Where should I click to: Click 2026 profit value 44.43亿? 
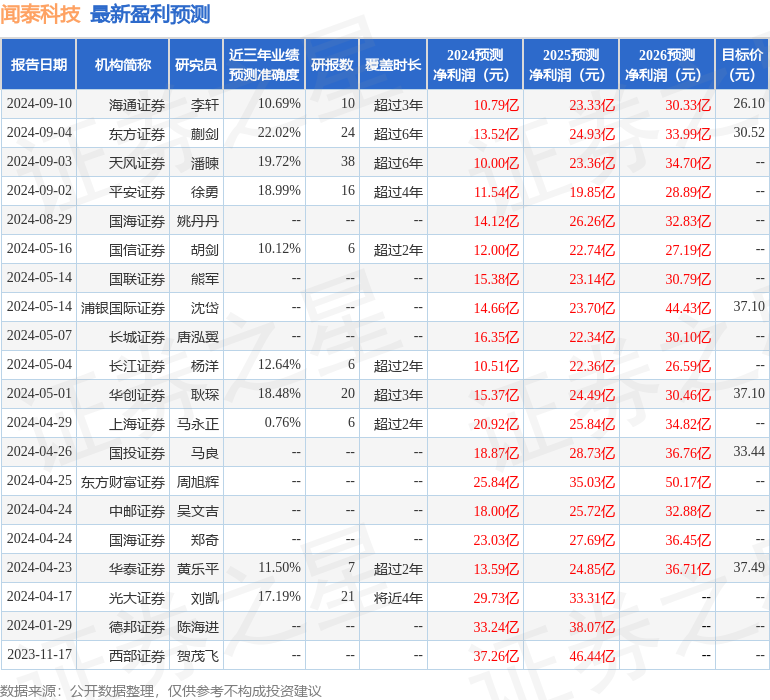tap(688, 308)
